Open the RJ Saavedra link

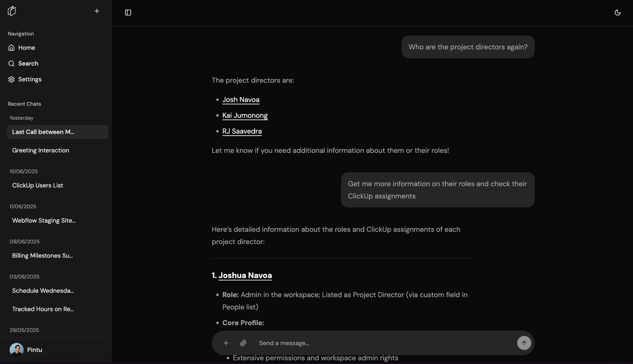click(242, 131)
